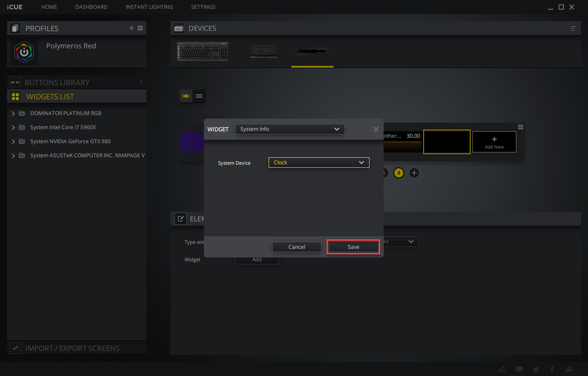Maximize the iCUE window
Viewport: 588px width, 376px height.
(x=561, y=7)
